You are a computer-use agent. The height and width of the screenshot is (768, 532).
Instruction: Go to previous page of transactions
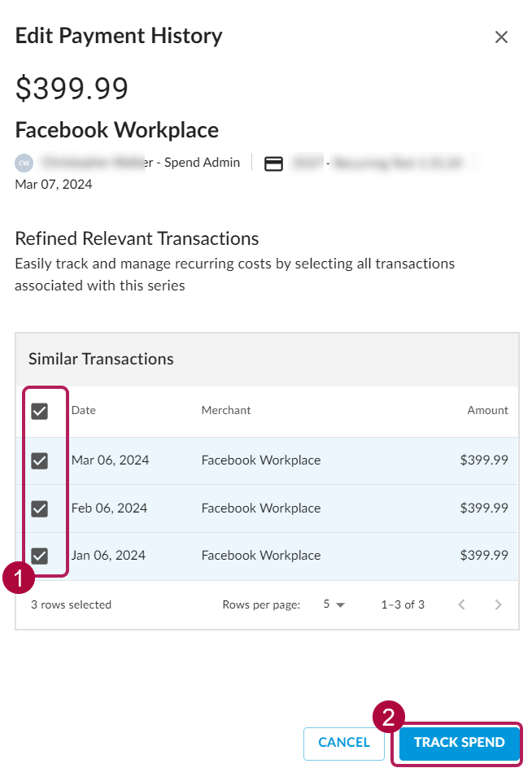pyautogui.click(x=461, y=605)
